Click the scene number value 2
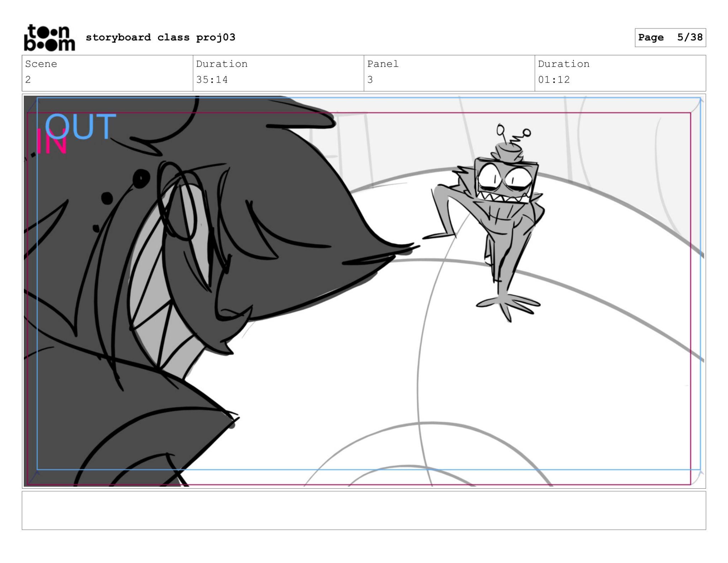The width and height of the screenshot is (728, 563). click(28, 80)
